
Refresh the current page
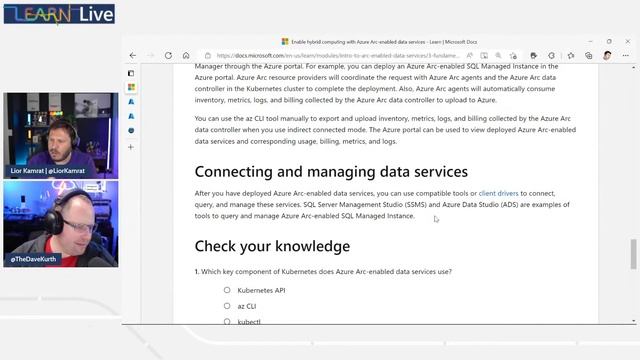point(168,56)
